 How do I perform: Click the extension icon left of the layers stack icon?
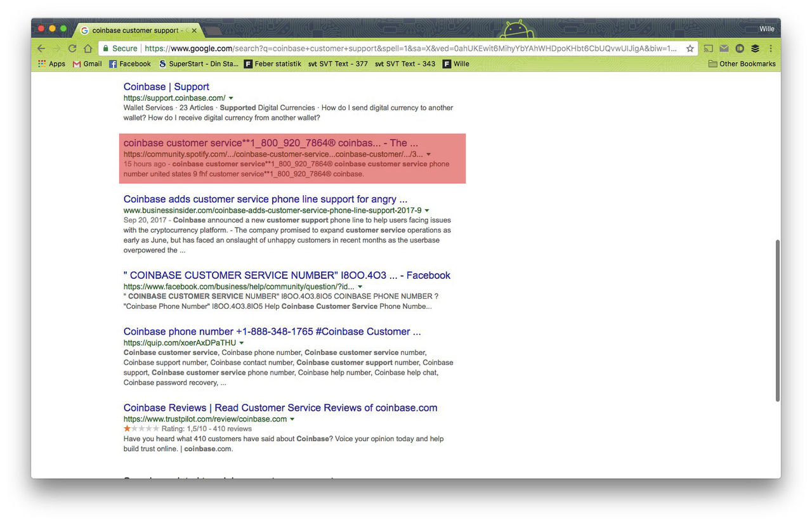[740, 49]
